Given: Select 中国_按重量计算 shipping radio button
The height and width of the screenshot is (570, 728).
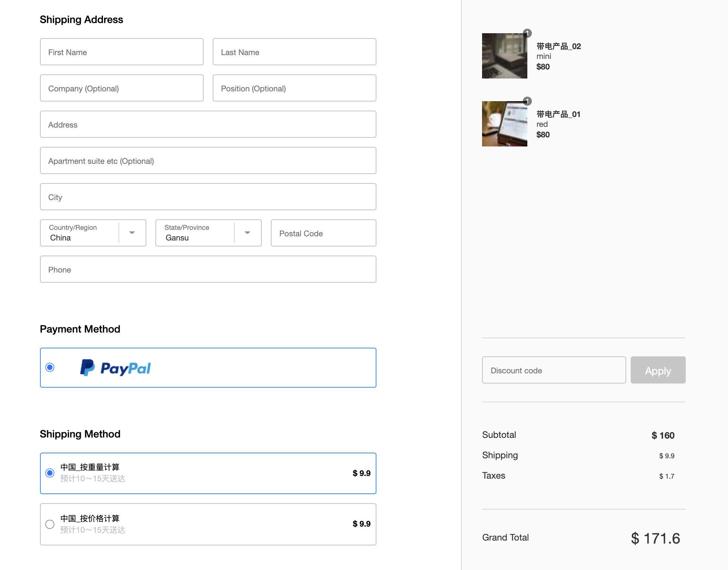Looking at the screenshot, I should (x=50, y=473).
